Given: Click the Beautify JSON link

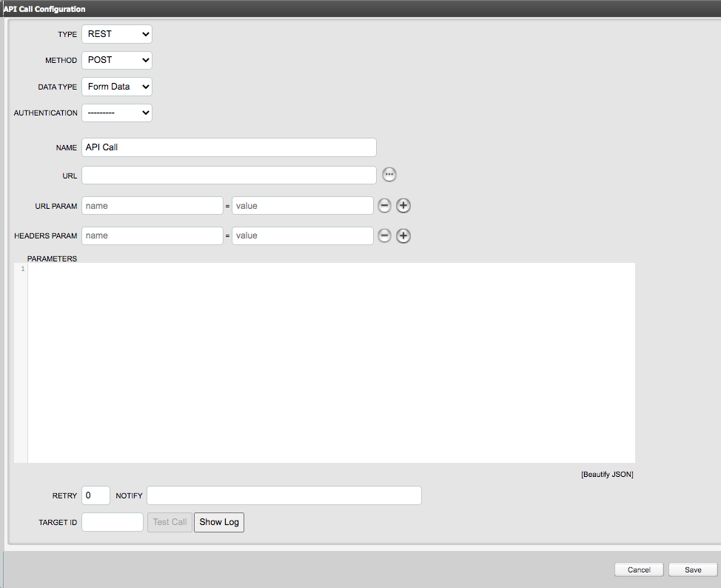Looking at the screenshot, I should 607,475.
